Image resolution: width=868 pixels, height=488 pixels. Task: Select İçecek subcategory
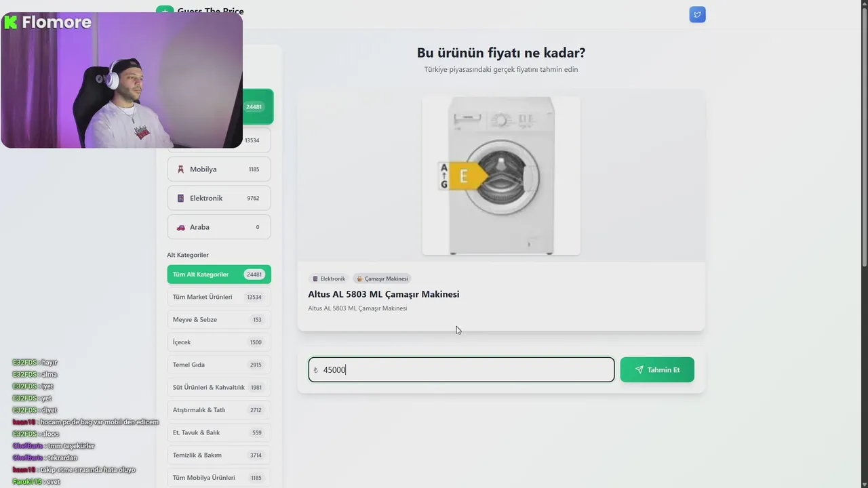coord(219,342)
